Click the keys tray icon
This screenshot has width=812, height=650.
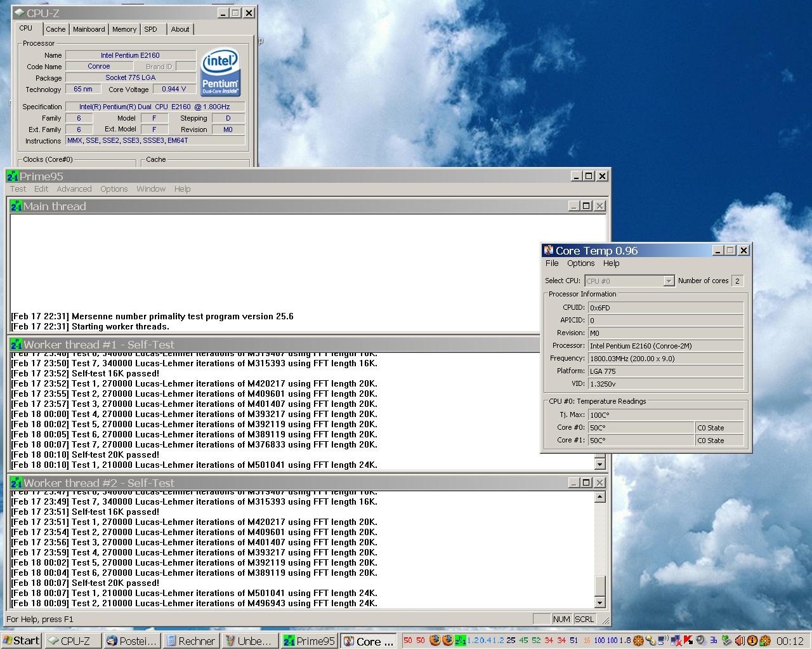click(651, 640)
